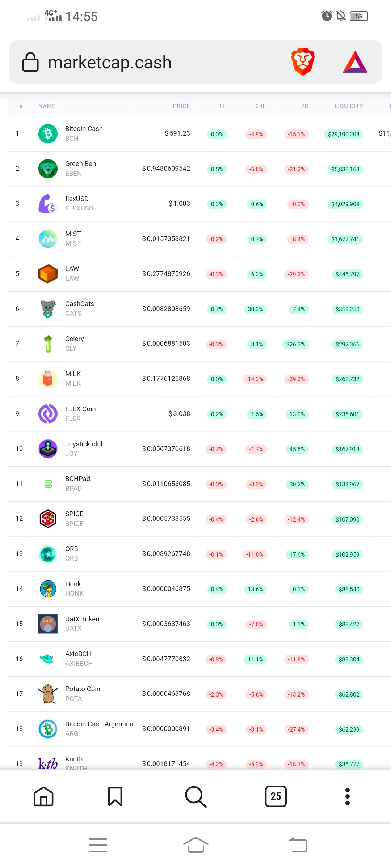This screenshot has height=868, width=391.
Task: Tap the Android recent apps menu button
Action: pyautogui.click(x=98, y=845)
